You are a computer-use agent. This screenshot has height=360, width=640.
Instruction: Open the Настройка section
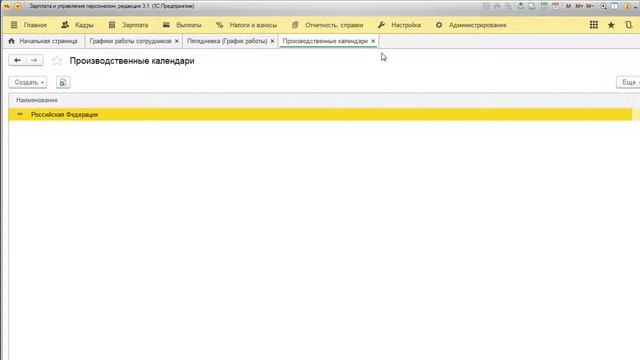399,25
